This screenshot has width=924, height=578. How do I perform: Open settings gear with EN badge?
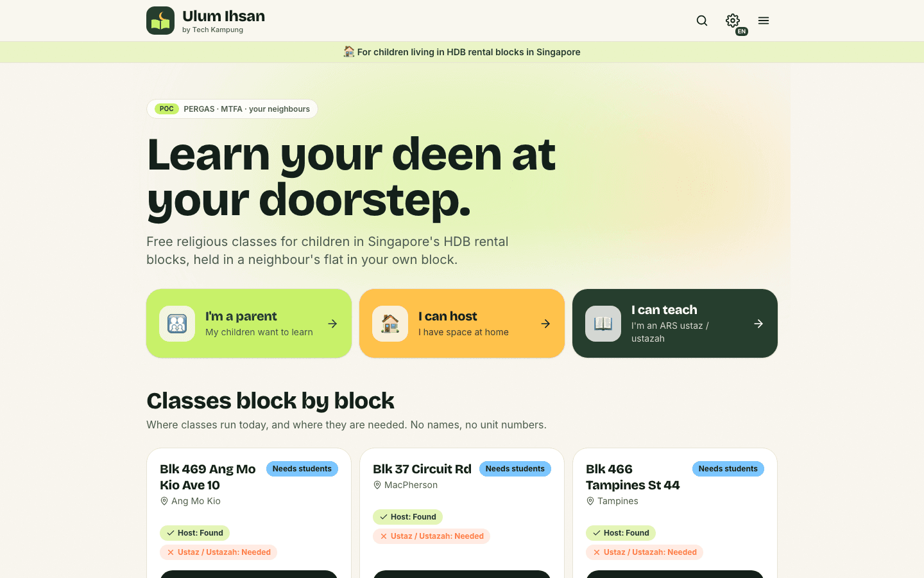click(733, 21)
